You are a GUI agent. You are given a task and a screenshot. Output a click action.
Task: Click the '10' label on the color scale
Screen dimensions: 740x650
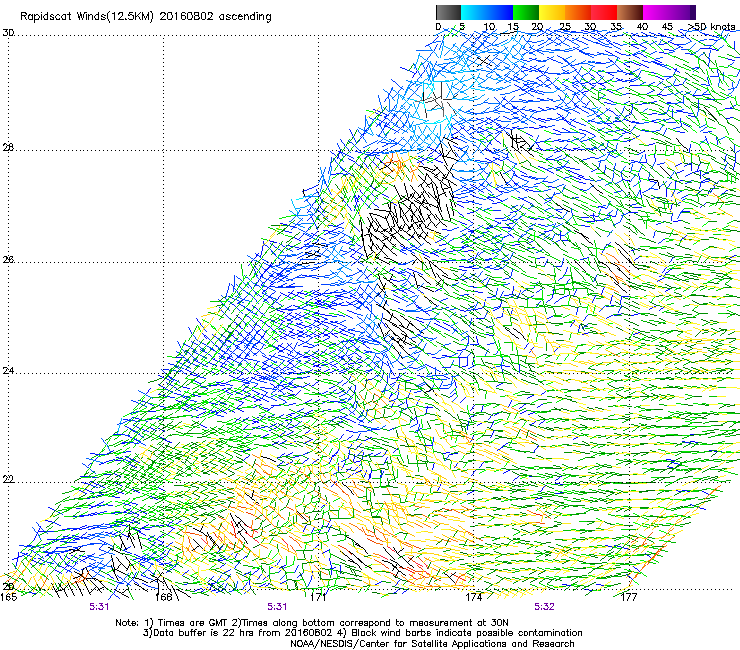point(489,27)
